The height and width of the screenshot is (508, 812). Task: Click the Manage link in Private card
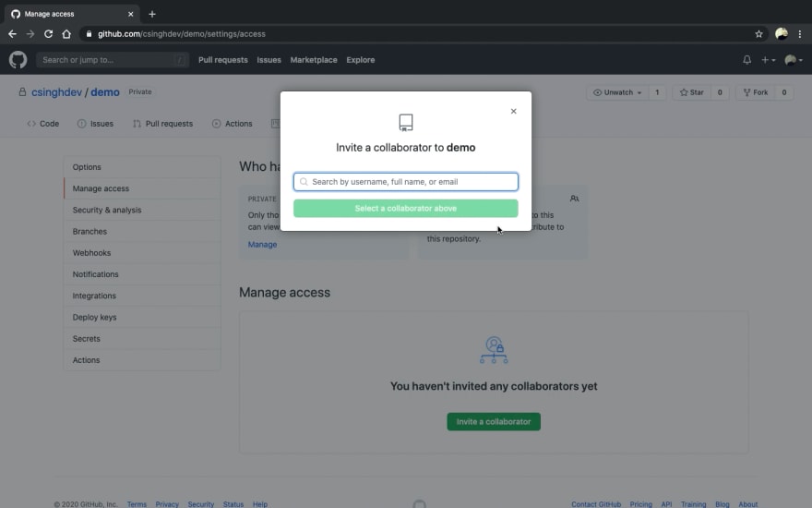click(x=262, y=244)
